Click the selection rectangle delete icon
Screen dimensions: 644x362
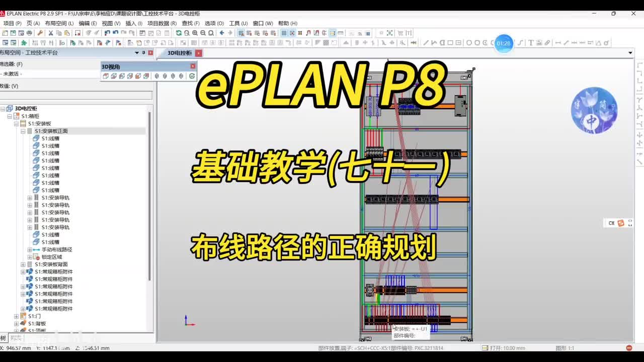point(78,33)
